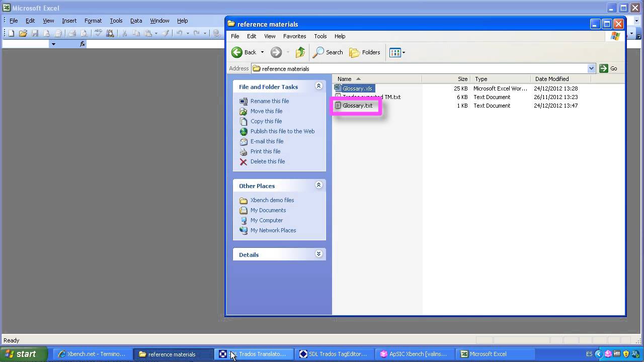Image resolution: width=644 pixels, height=362 pixels.
Task: Click the Cut scissors icon in Excel
Action: [x=124, y=33]
